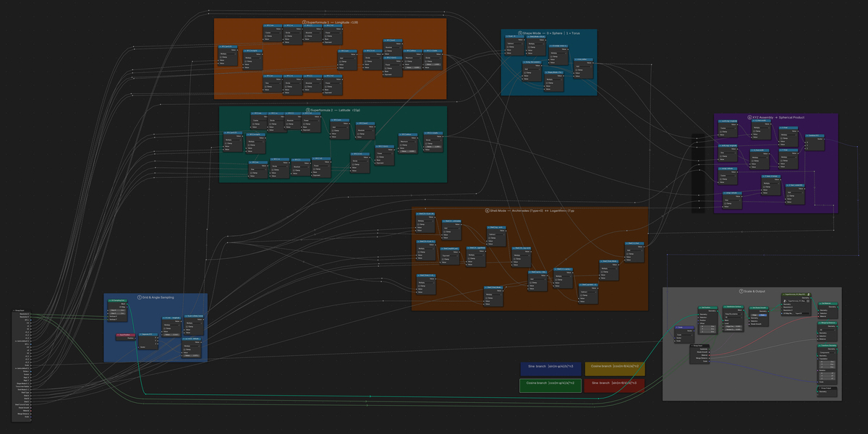The image size is (868, 434).
Task: Click the blue Sine branch legend frame
Action: pyautogui.click(x=550, y=369)
